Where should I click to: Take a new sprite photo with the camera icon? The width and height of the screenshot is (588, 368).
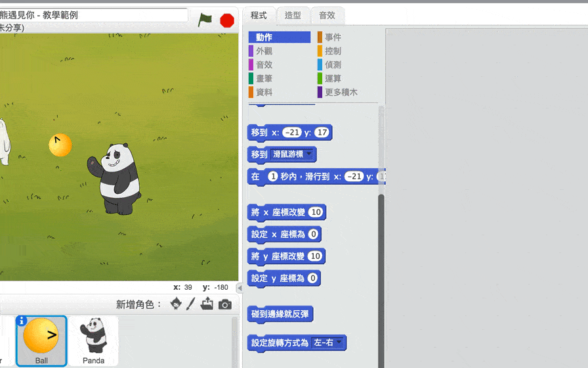(225, 304)
